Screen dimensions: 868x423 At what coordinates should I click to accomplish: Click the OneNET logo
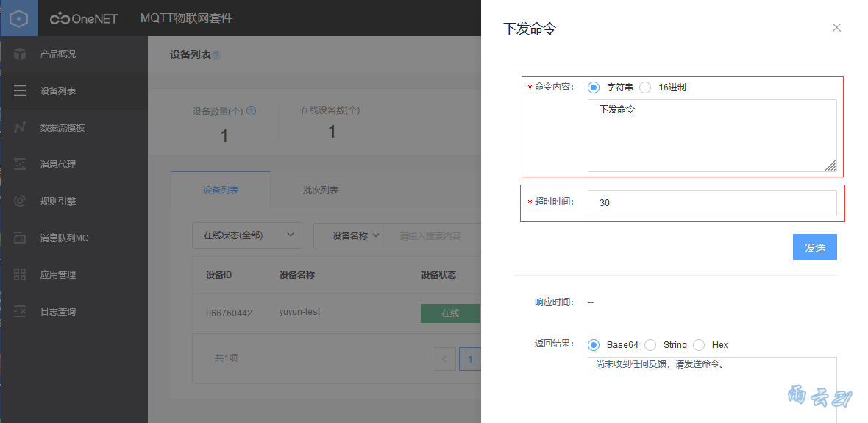[84, 18]
